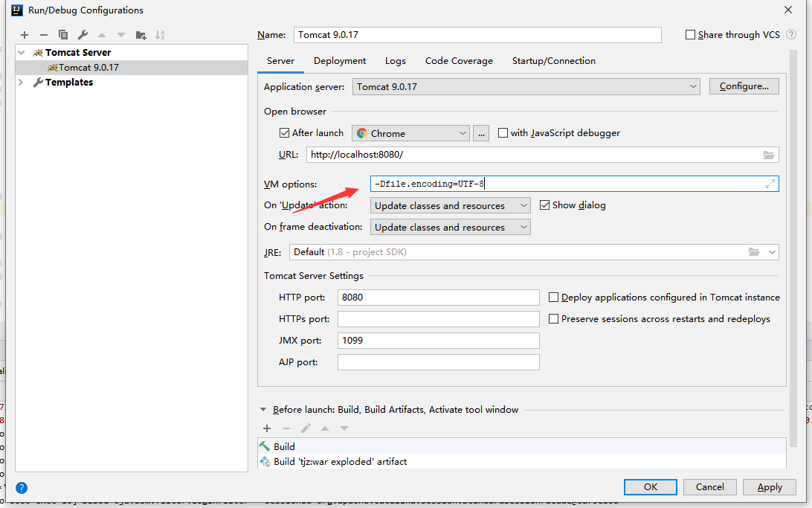Click the OK button
Viewport: 812px width, 508px height.
pos(651,487)
